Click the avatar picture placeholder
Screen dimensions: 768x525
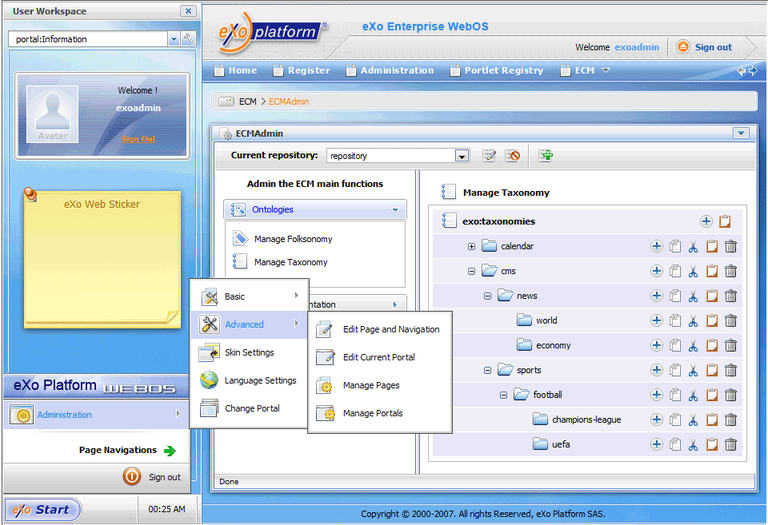pyautogui.click(x=52, y=114)
